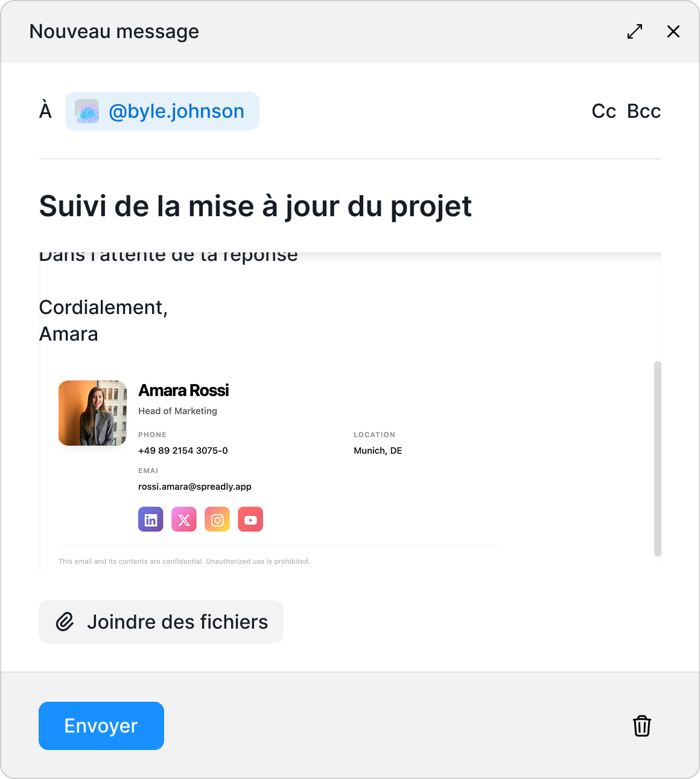
Task: Click the subject line 'Suivi de la mise à jour du projet'
Action: coord(255,207)
